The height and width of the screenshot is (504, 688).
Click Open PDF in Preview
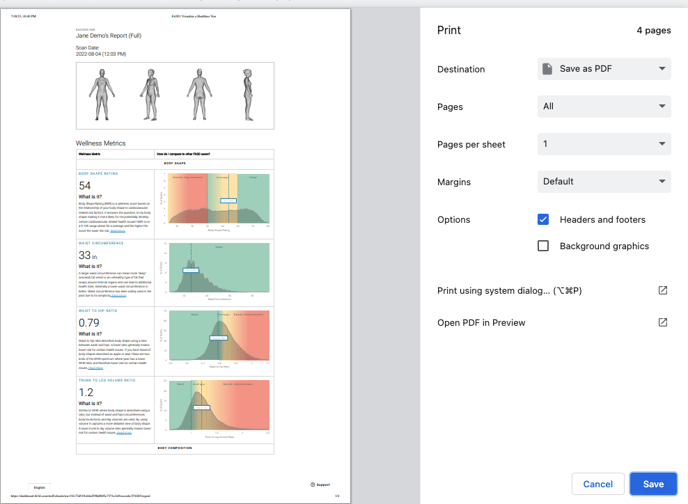481,323
